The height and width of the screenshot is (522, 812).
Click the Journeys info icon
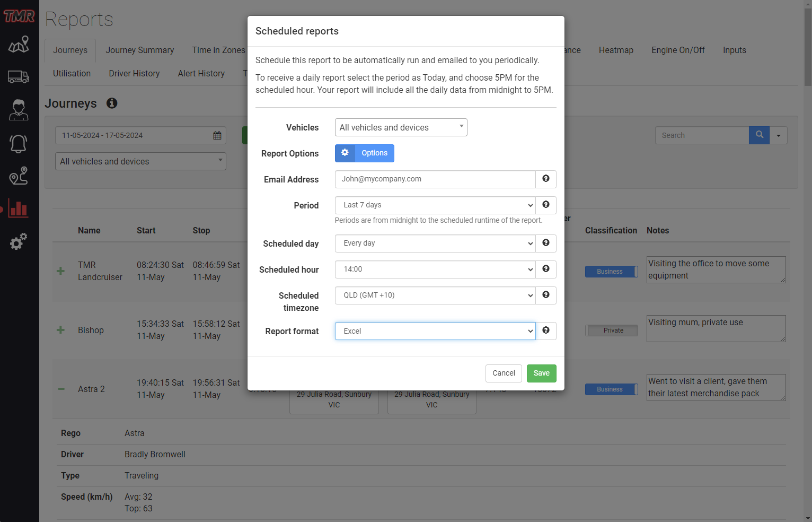coord(112,103)
